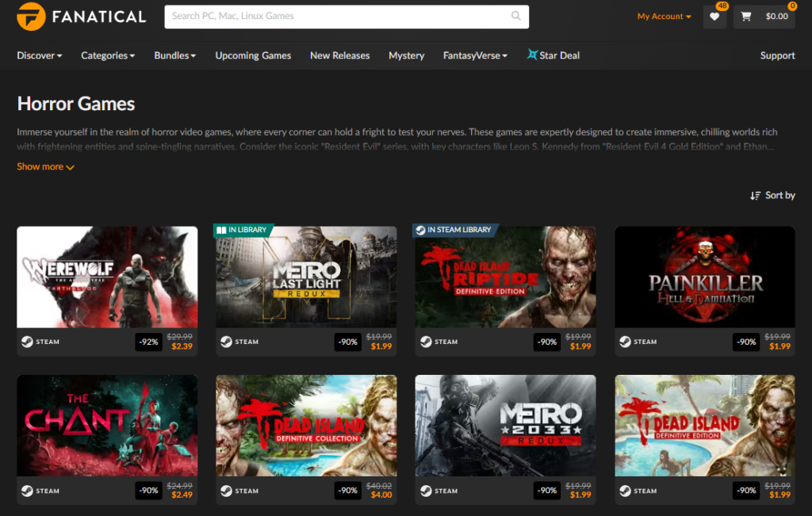Click the $2.49 price on The Chant
This screenshot has height=516, width=812.
coord(182,495)
